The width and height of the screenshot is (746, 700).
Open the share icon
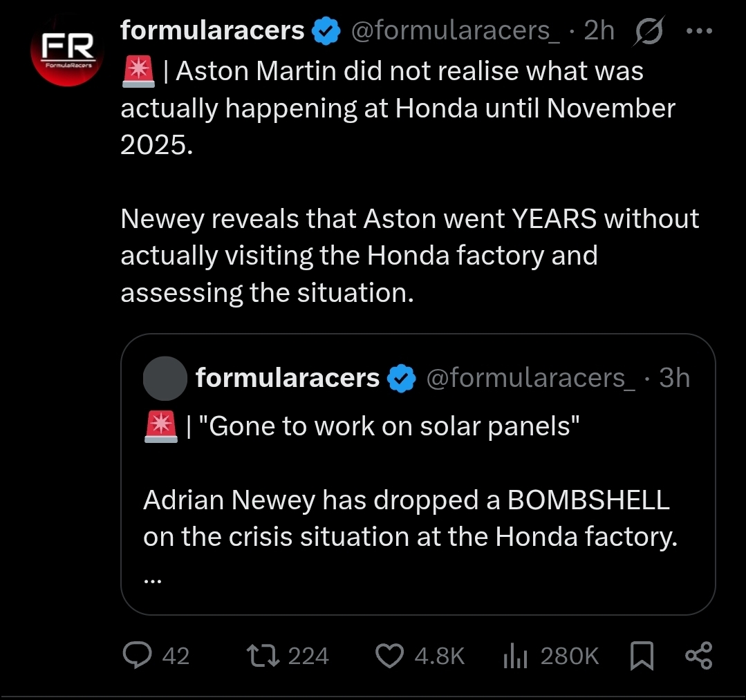click(699, 656)
